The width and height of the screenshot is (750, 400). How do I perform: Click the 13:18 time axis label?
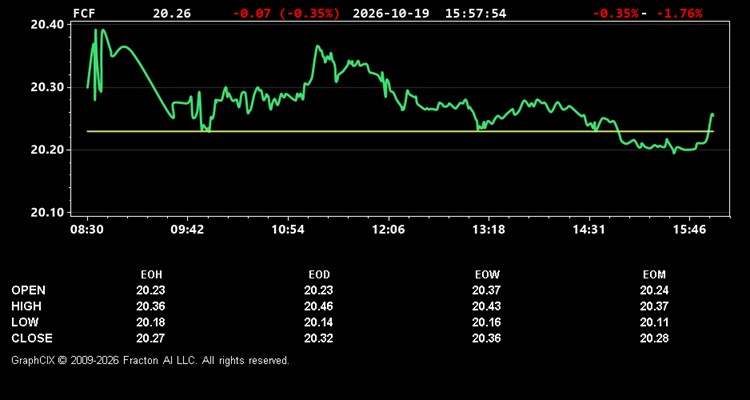pos(488,230)
